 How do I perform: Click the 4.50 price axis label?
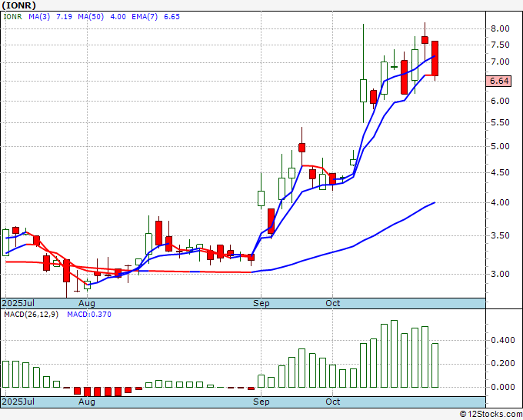(x=501, y=173)
